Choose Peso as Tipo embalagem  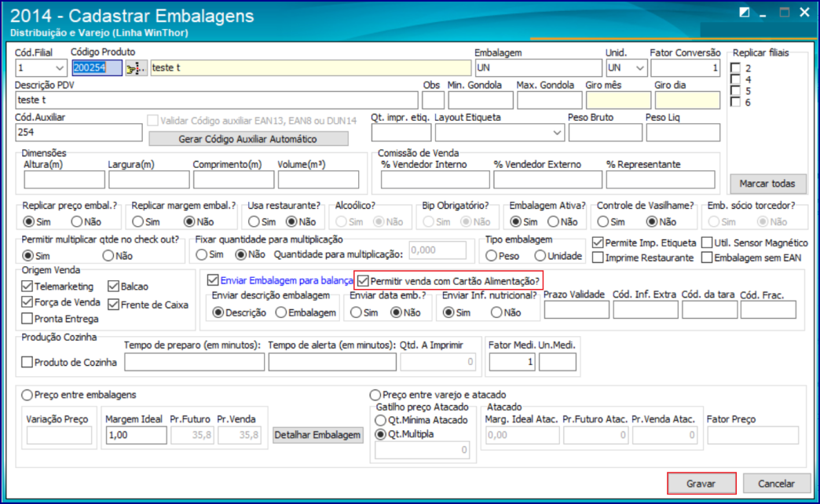(491, 256)
